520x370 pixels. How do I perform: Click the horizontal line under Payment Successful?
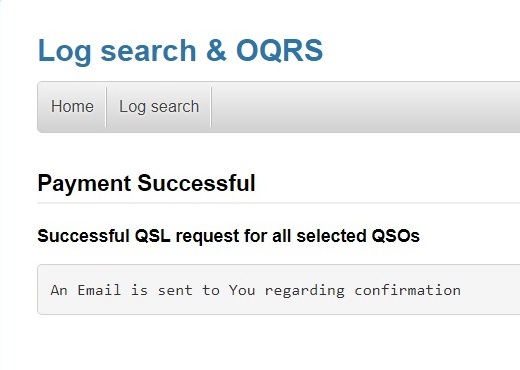coord(279,202)
